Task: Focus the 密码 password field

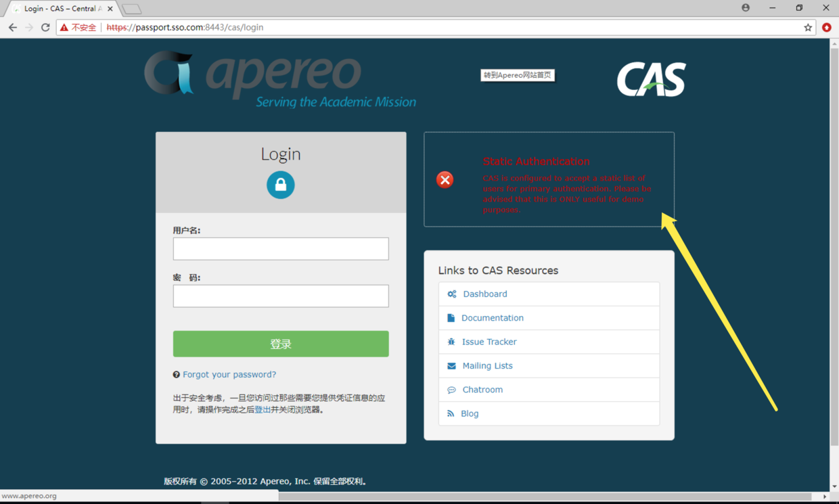Action: click(x=281, y=296)
